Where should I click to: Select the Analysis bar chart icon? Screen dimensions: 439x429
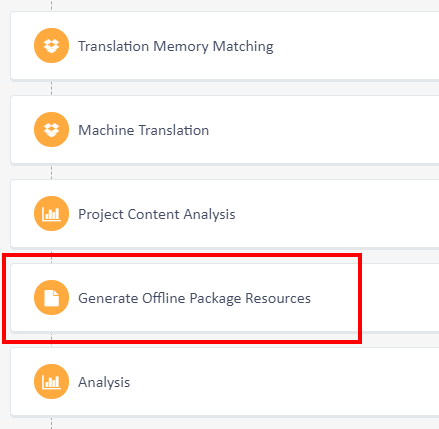pos(51,382)
